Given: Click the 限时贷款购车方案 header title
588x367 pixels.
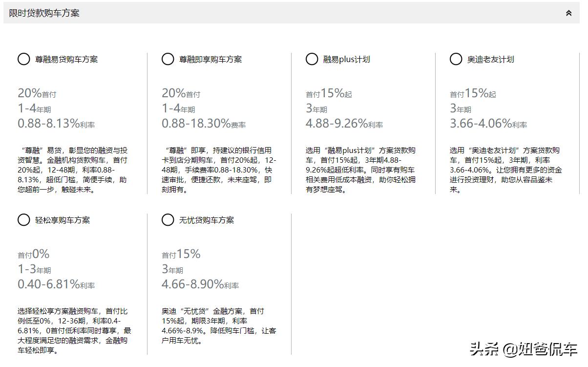Looking at the screenshot, I should click(44, 13).
